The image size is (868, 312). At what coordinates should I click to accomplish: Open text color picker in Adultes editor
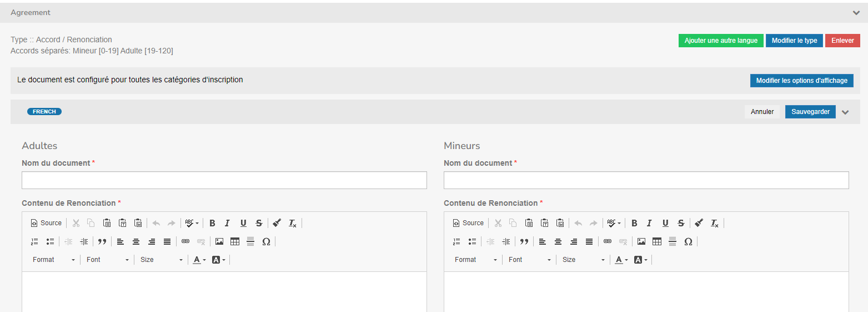(x=199, y=260)
